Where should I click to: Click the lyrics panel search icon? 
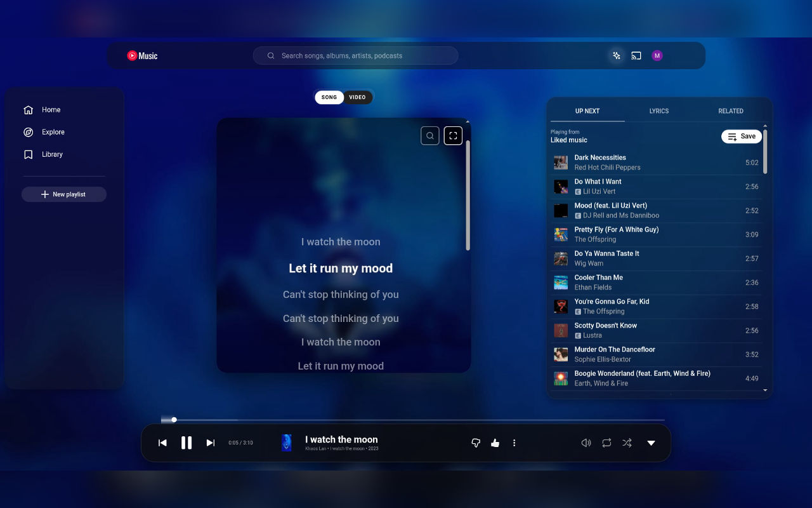pyautogui.click(x=430, y=136)
